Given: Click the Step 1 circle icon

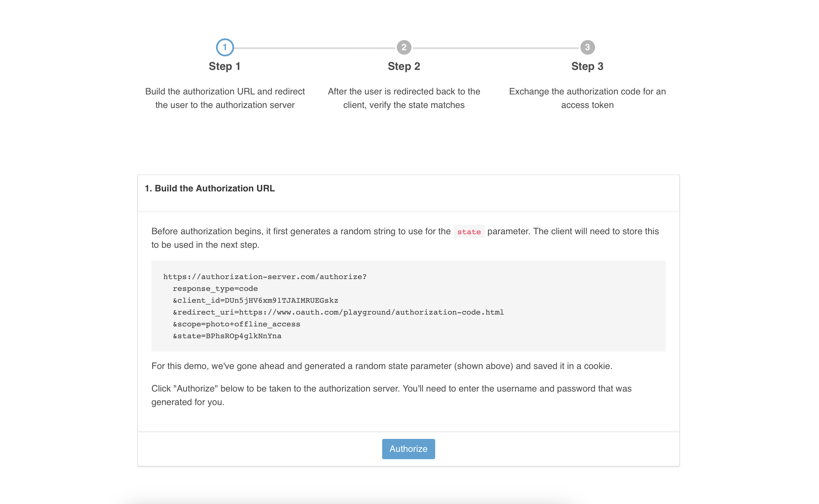Looking at the screenshot, I should 225,47.
